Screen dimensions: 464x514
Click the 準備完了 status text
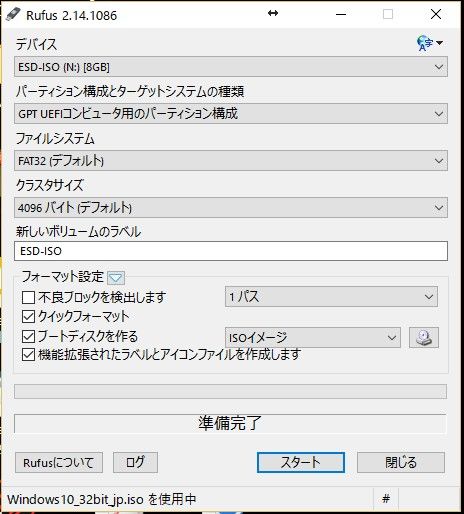pyautogui.click(x=230, y=423)
